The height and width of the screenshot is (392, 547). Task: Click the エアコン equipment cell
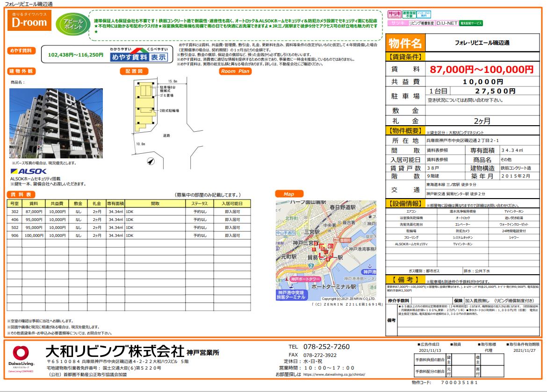pos(411,211)
